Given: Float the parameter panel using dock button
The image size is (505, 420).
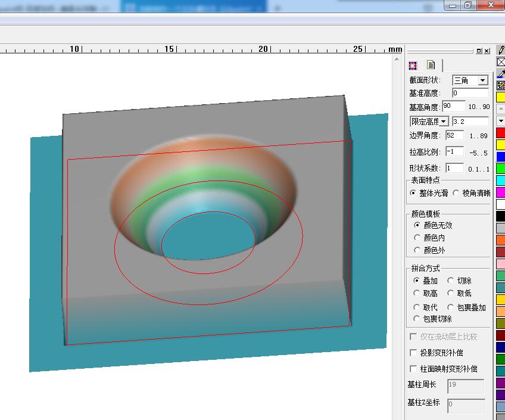Looking at the screenshot, I should (x=479, y=51).
